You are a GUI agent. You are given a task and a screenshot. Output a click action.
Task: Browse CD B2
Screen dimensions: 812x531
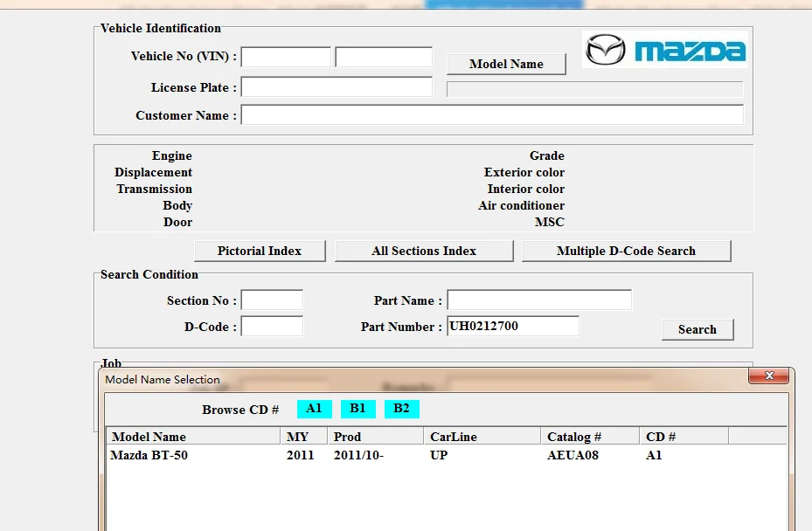pos(402,409)
